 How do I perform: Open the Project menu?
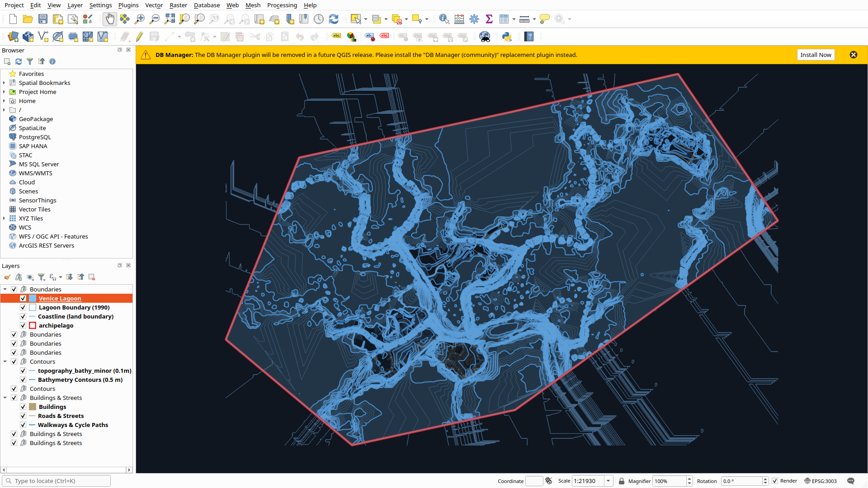point(14,5)
